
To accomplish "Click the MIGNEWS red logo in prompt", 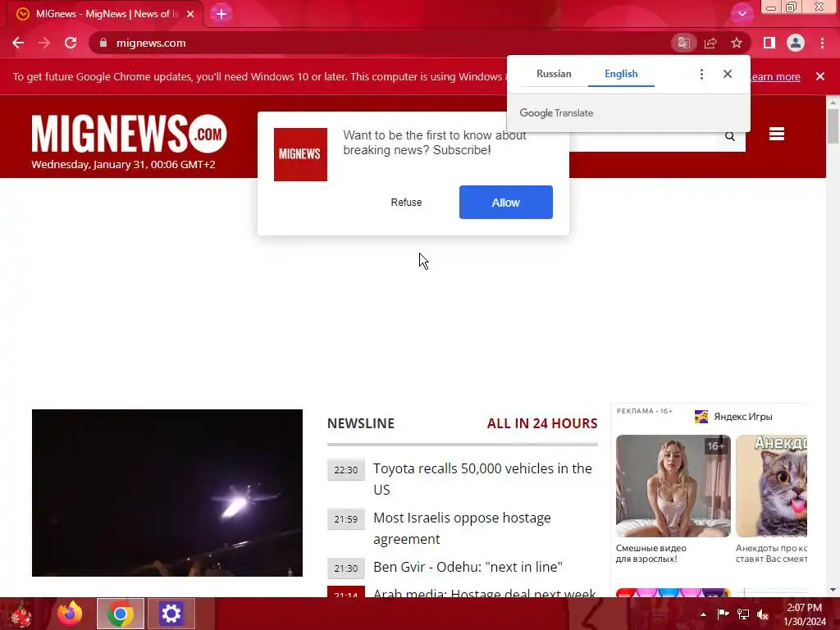I will pyautogui.click(x=300, y=154).
